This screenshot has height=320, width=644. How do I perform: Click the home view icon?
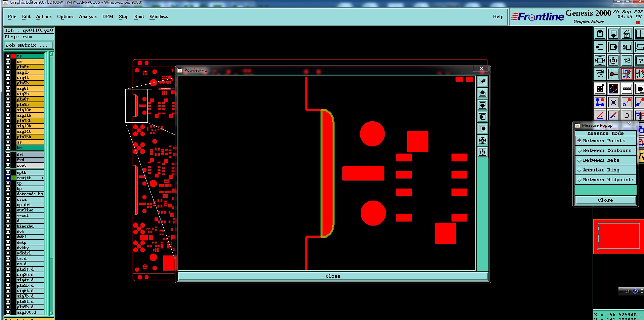tap(627, 34)
